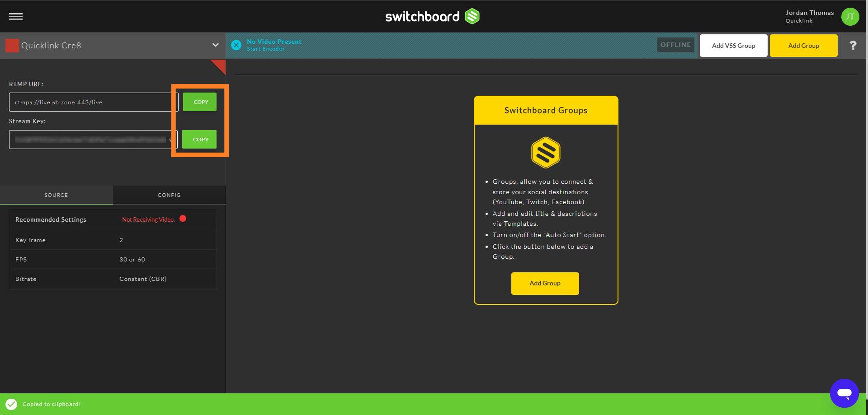Click the Stream Key: field label

tap(27, 121)
